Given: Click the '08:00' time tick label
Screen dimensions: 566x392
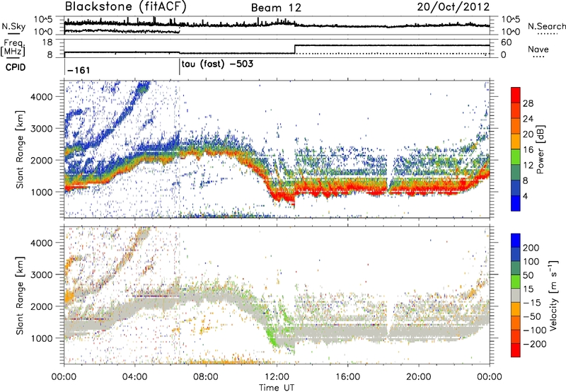Looking at the screenshot, I should pyautogui.click(x=206, y=377).
